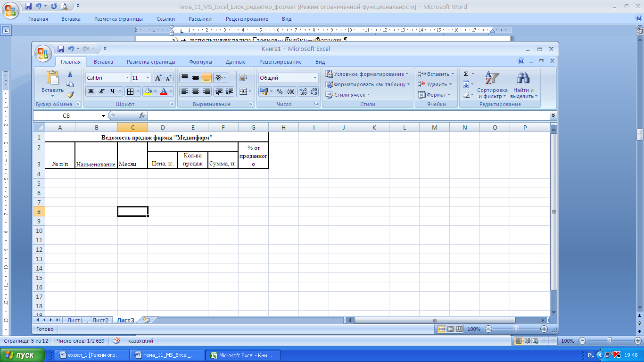Select the Лист2 sheet tab

[100, 320]
